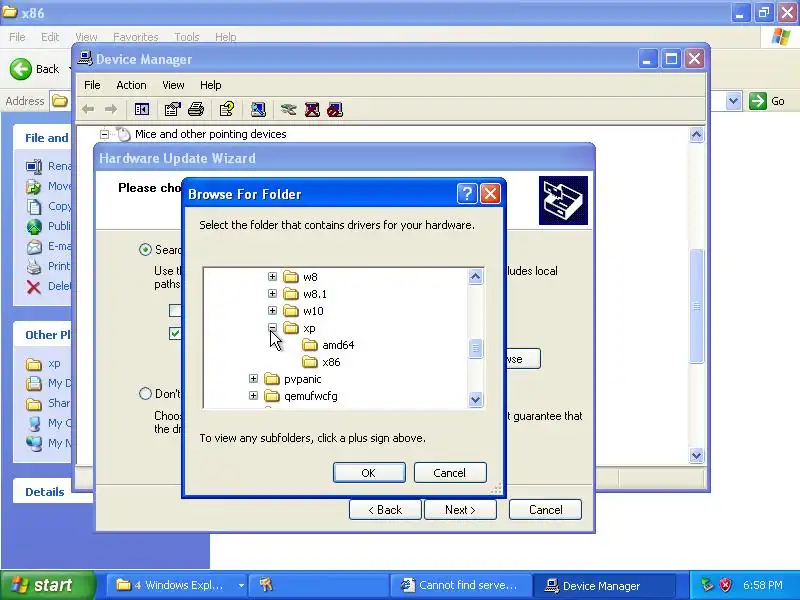This screenshot has width=800, height=600.
Task: Expand the w10 folder node
Action: (272, 311)
